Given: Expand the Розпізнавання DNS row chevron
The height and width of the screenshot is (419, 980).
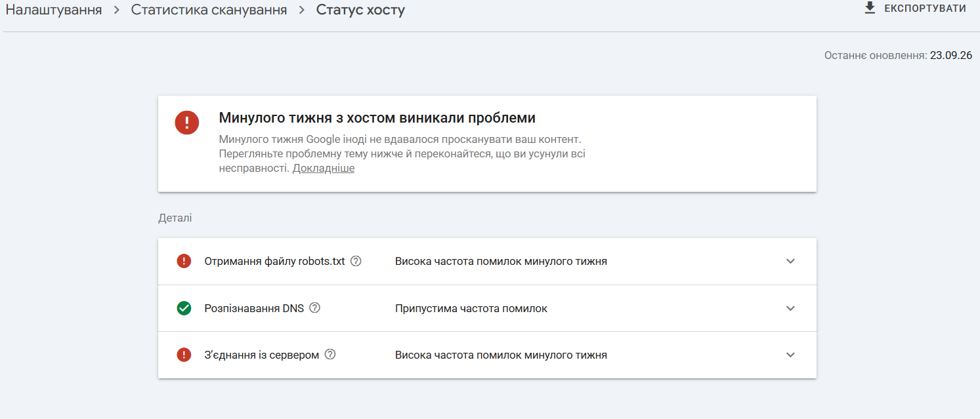Looking at the screenshot, I should (790, 308).
